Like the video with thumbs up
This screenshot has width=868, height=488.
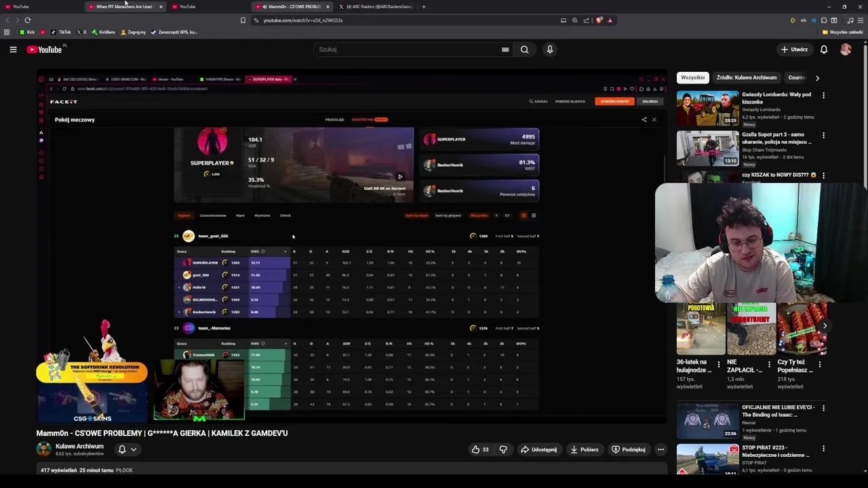480,449
